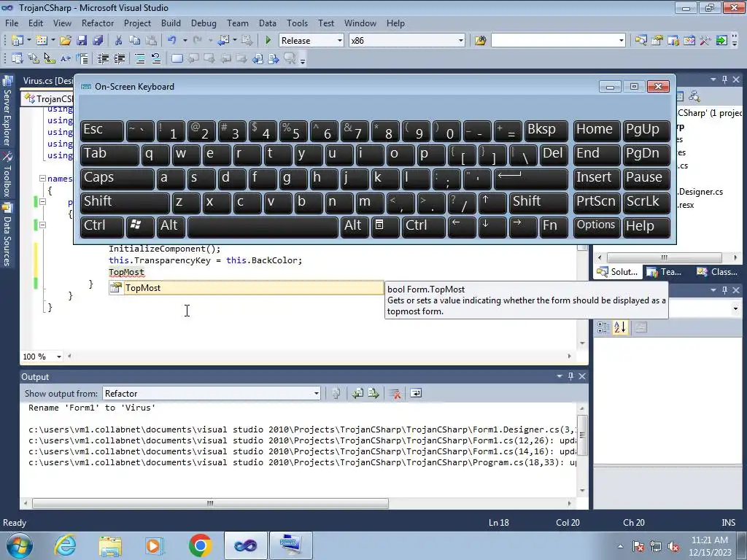This screenshot has width=747, height=560.
Task: Click the Open File folder icon
Action: (66, 41)
